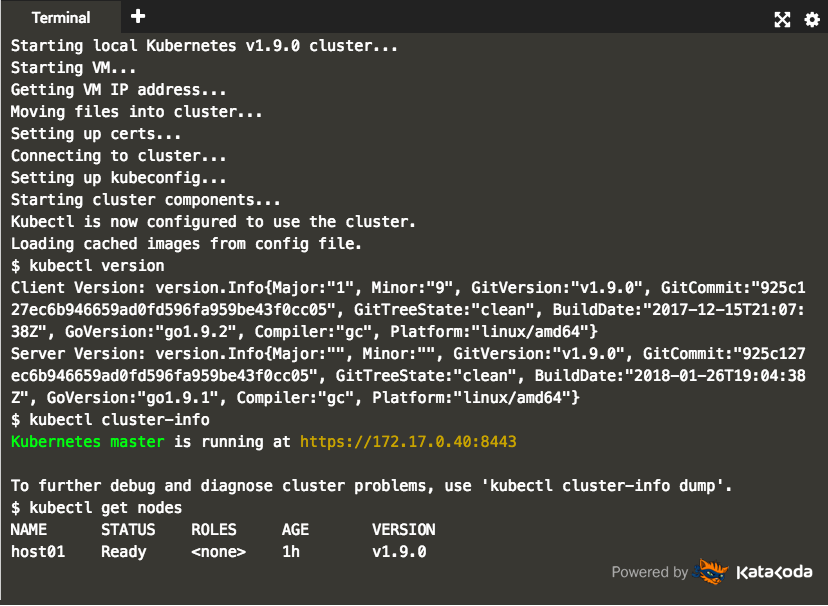Screen dimensions: 828x606
Task: Click the '$ kubectl version' command line
Action: click(x=88, y=266)
